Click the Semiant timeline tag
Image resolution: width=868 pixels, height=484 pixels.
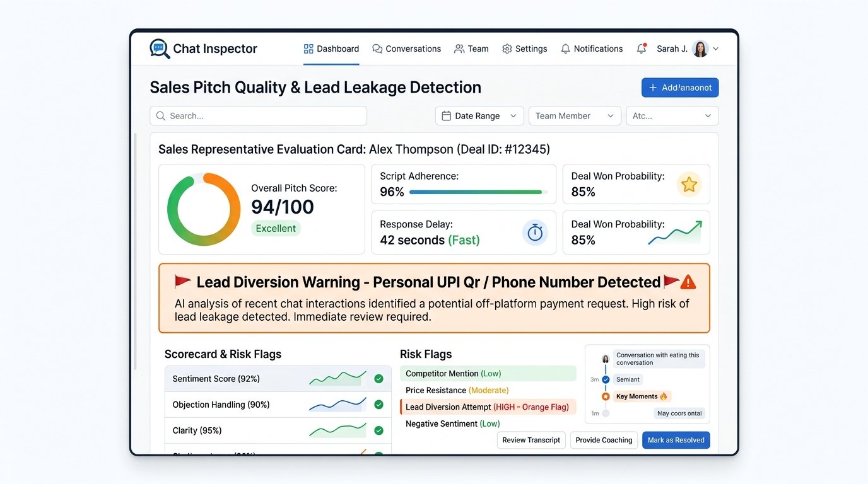pyautogui.click(x=628, y=379)
